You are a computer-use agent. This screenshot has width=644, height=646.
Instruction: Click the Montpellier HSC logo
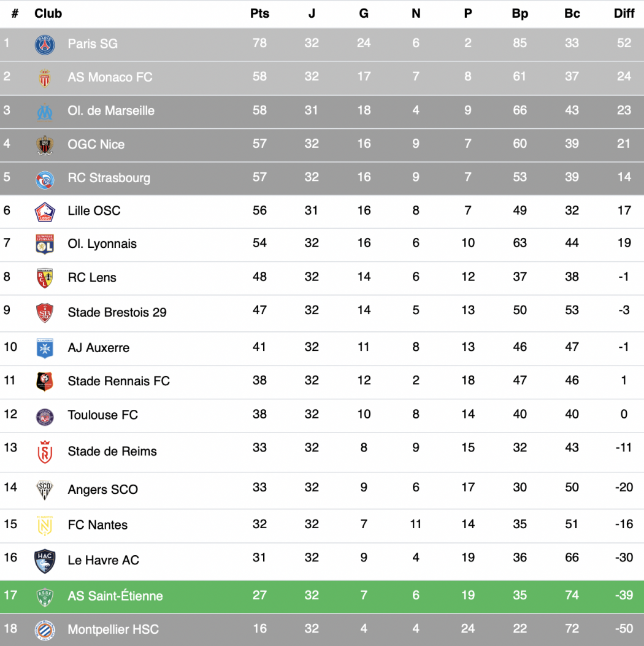pyautogui.click(x=45, y=630)
